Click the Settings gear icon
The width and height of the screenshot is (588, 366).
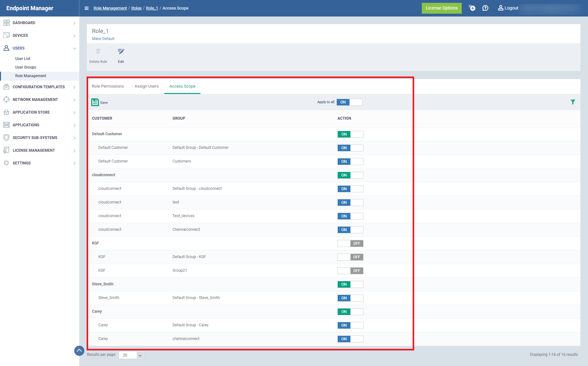click(6, 163)
